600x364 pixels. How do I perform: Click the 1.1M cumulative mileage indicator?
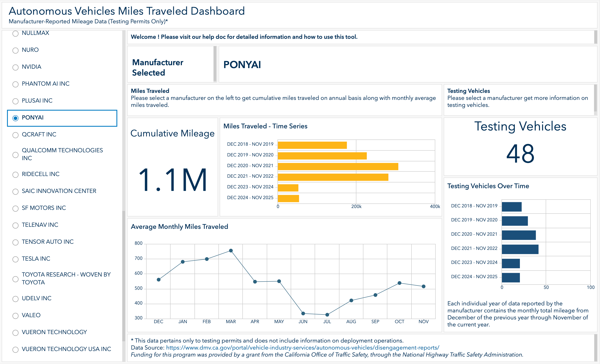[x=173, y=180]
